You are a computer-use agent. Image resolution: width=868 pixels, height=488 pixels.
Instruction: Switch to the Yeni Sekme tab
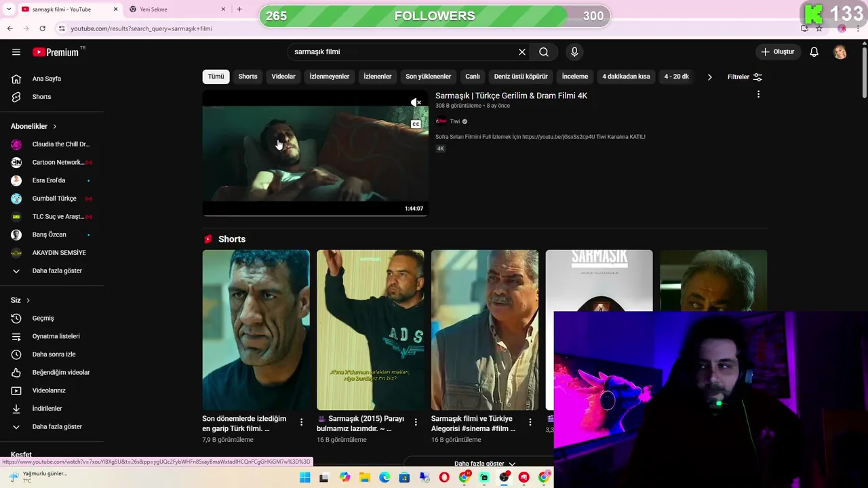click(176, 9)
